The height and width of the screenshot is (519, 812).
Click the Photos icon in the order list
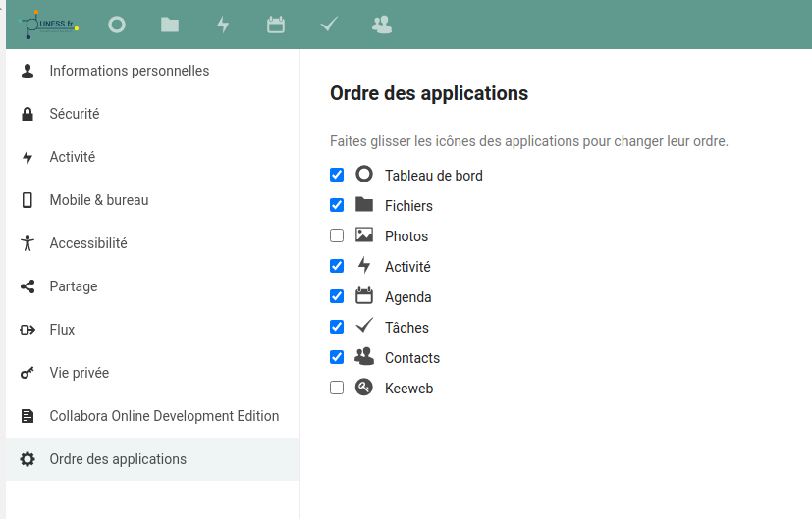point(364,235)
